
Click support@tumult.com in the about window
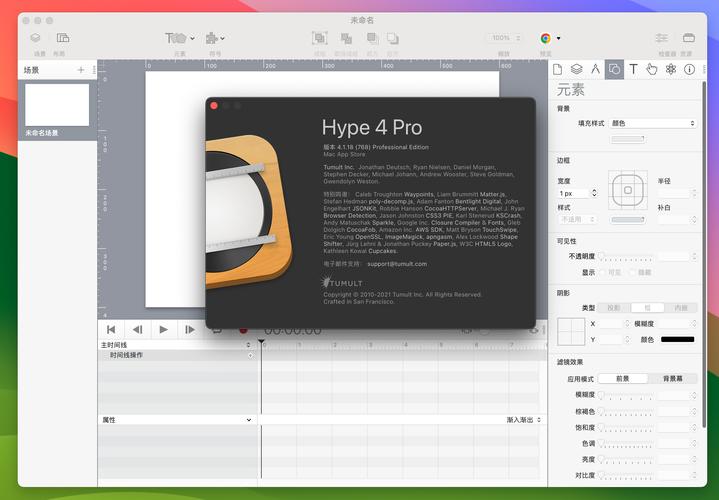(x=397, y=264)
